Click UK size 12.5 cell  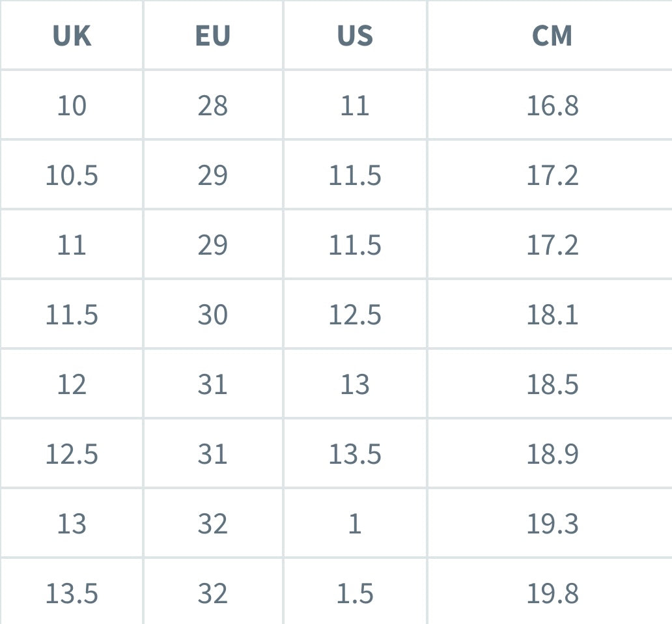[x=72, y=455]
